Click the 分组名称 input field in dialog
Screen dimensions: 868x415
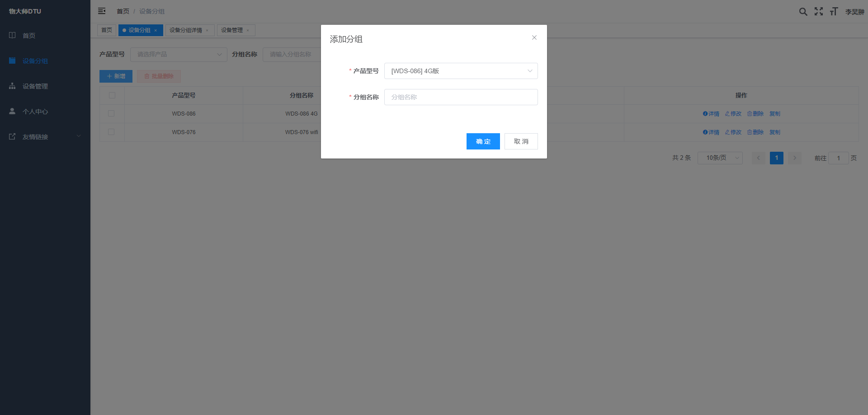pyautogui.click(x=461, y=97)
